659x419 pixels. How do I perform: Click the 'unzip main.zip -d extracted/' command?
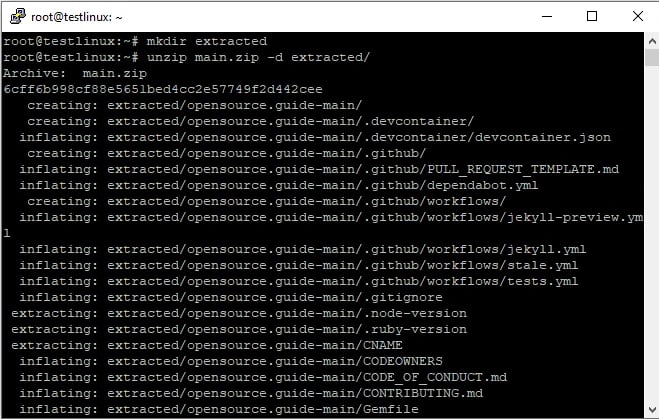point(257,57)
